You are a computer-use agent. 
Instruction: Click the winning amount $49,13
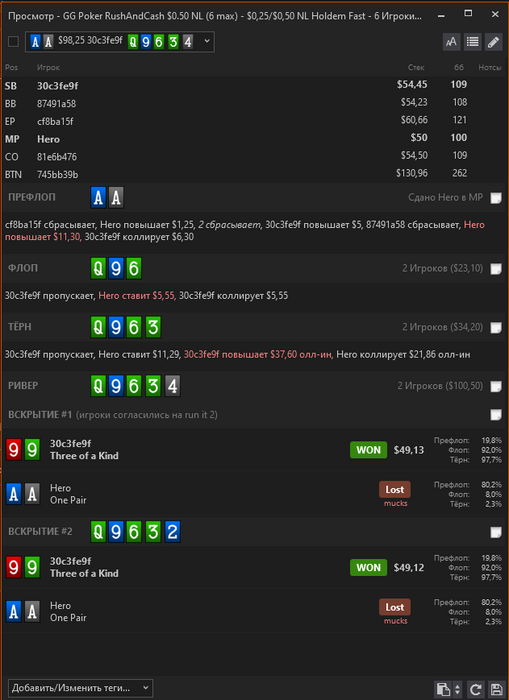click(x=409, y=450)
